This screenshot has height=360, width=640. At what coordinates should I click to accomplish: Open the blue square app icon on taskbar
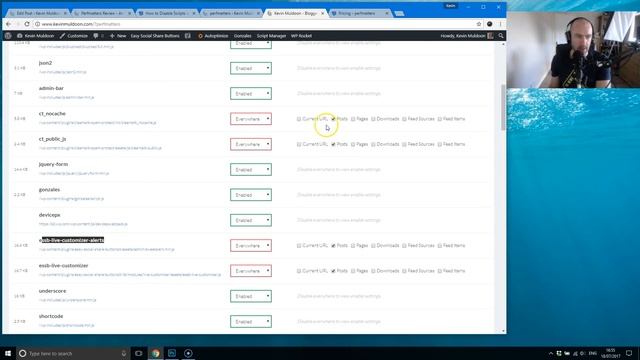pyautogui.click(x=172, y=353)
